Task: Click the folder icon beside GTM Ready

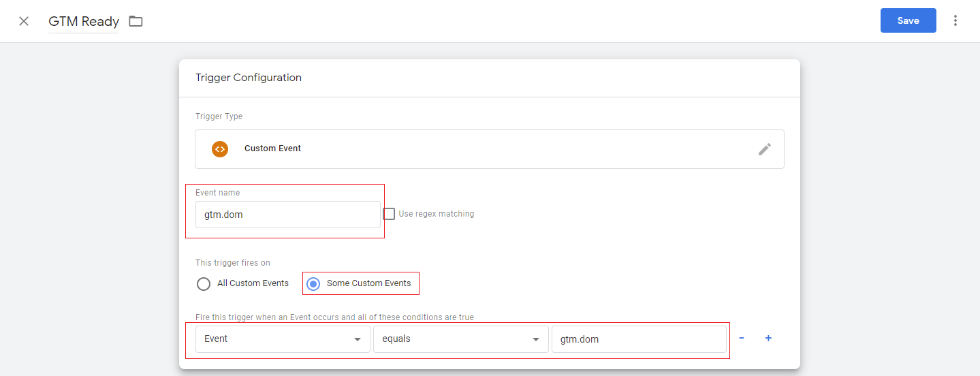Action: tap(136, 21)
